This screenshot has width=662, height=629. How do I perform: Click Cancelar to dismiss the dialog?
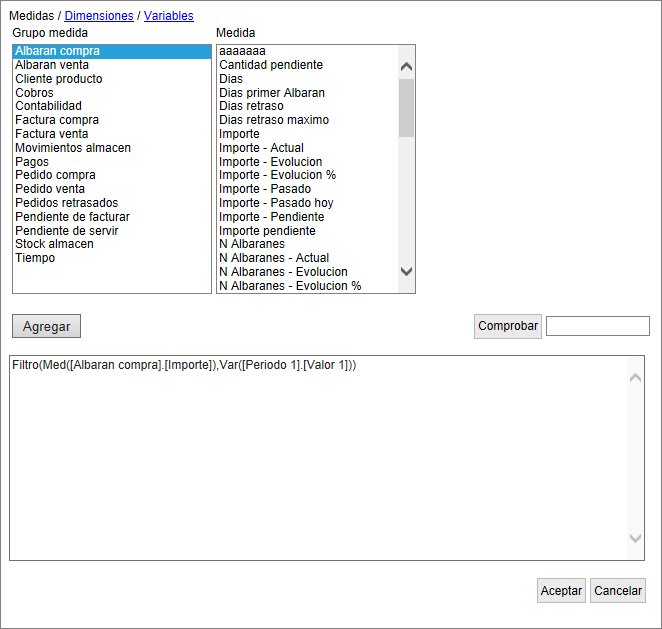(618, 590)
